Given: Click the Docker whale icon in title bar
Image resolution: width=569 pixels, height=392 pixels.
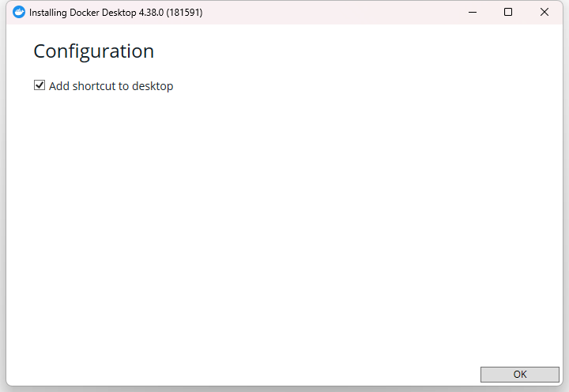Looking at the screenshot, I should click(x=19, y=12).
